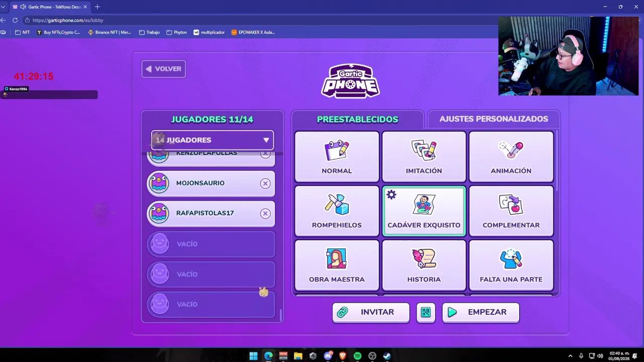Choose the Complementar game mode
The width and height of the screenshot is (644, 362).
click(x=511, y=211)
